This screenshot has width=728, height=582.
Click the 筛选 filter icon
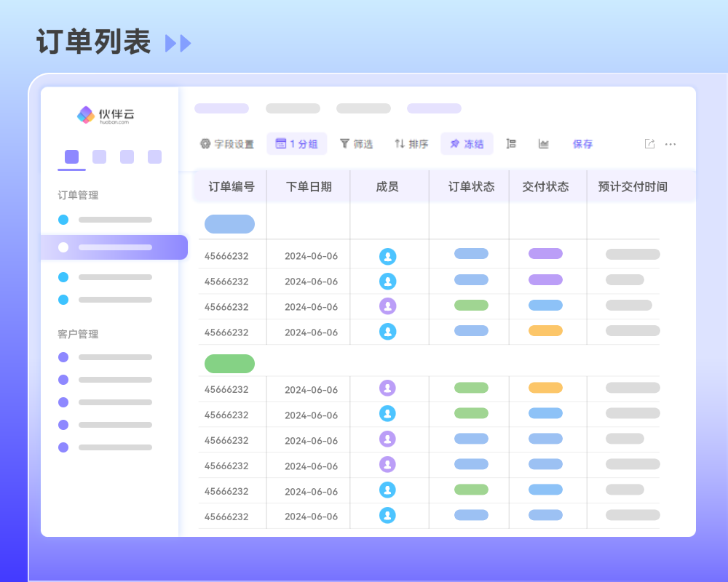point(356,143)
